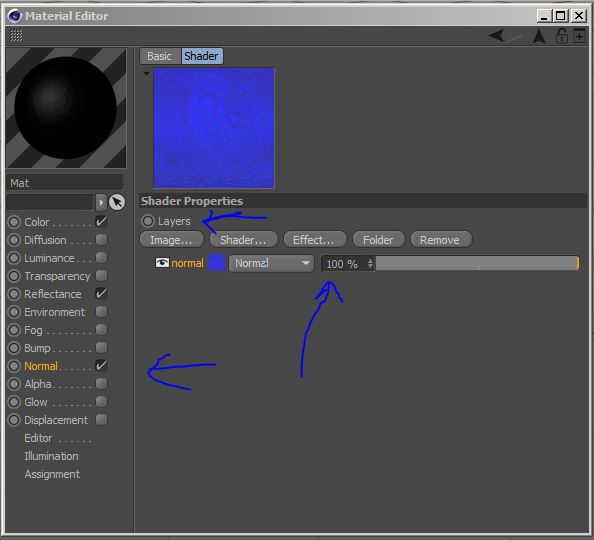Click the 100 % opacity stepper arrows
Image resolution: width=594 pixels, height=540 pixels.
[x=370, y=263]
